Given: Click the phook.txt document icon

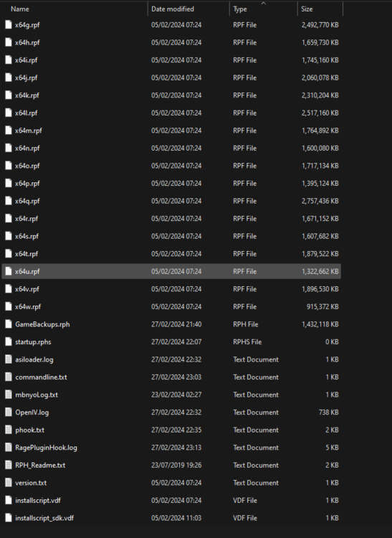Looking at the screenshot, I should point(9,430).
